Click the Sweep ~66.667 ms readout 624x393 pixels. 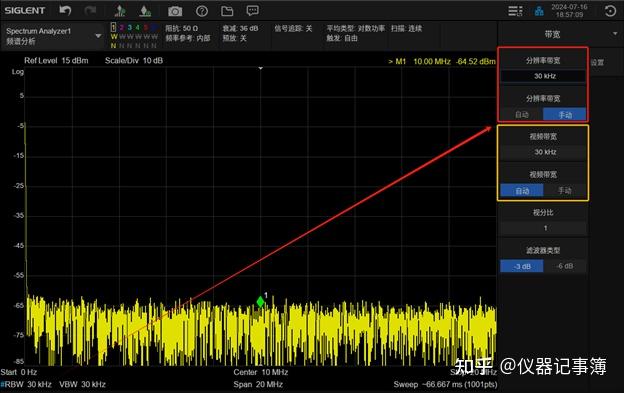pyautogui.click(x=445, y=384)
